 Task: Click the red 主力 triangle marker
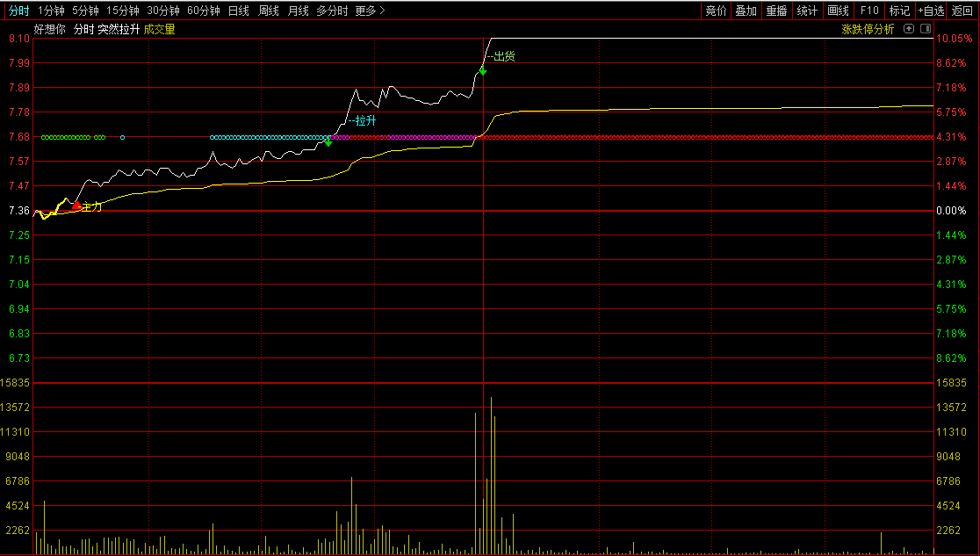coord(76,205)
